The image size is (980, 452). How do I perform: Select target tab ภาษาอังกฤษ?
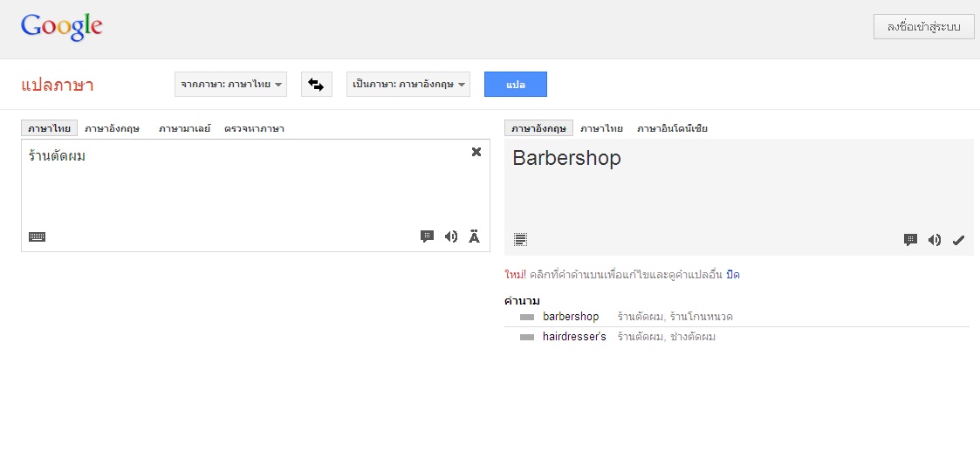(x=538, y=129)
